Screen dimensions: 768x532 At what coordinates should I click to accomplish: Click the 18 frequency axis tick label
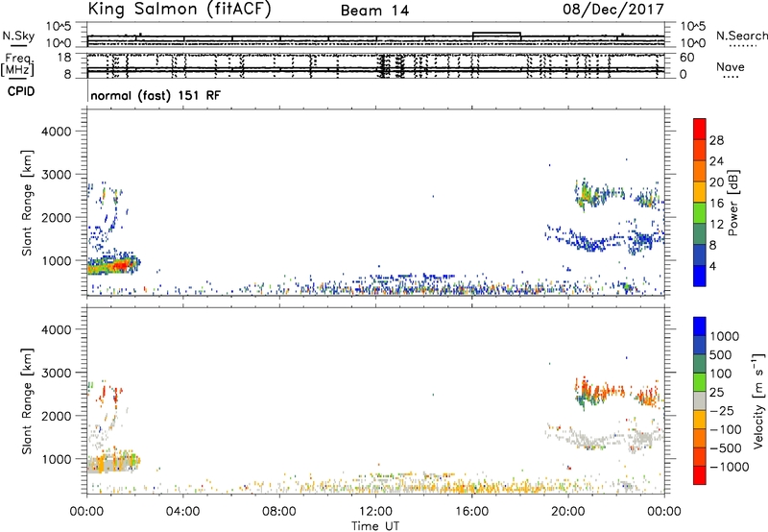tap(63, 58)
